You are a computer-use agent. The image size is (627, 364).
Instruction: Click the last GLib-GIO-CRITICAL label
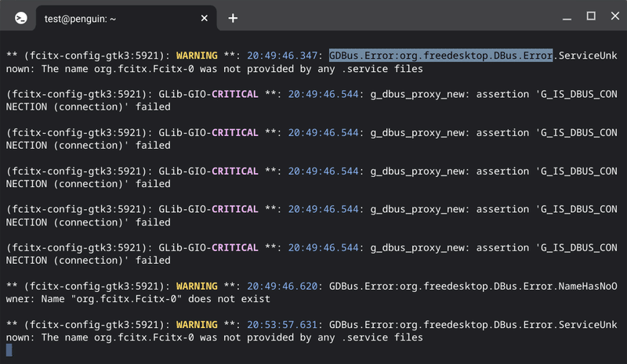[208, 247]
